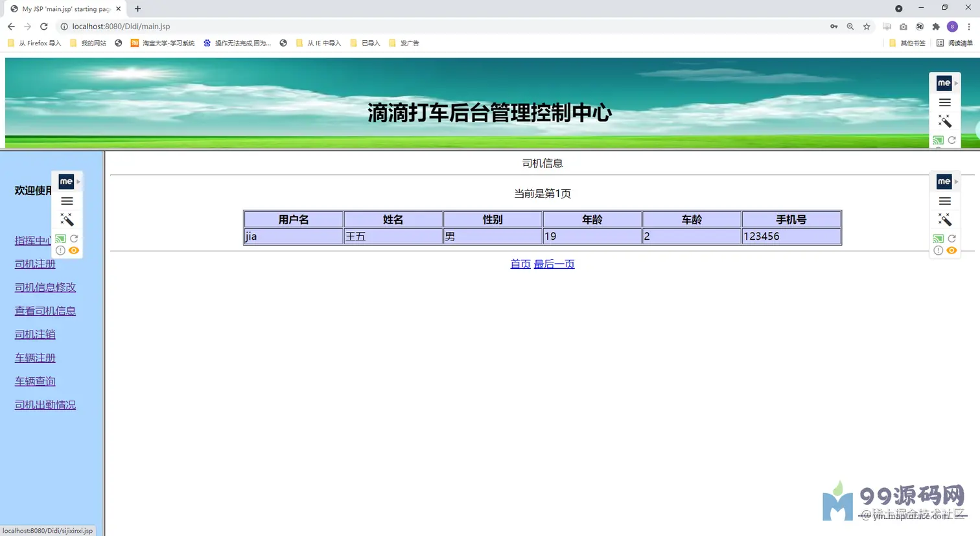This screenshot has width=980, height=536.
Task: Open the hamburger menu in the right content widget
Action: coord(945,201)
